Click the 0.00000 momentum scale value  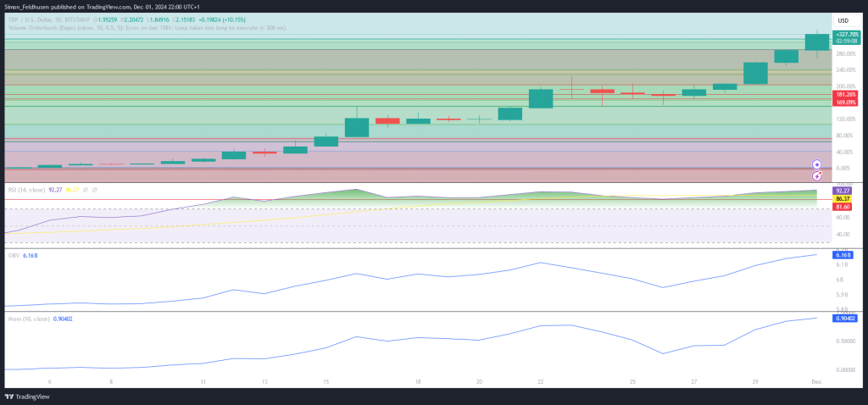tap(845, 369)
